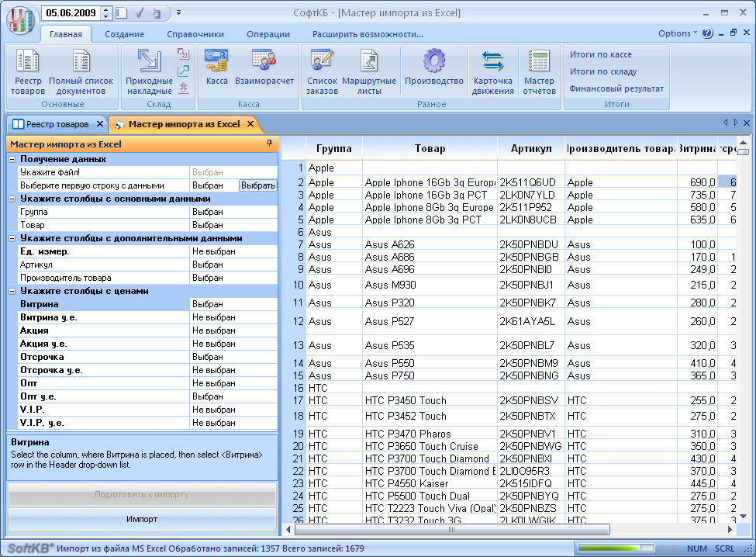Switch to the Реестр товаров document tab
Viewport: 756px width, 557px height.
point(57,124)
